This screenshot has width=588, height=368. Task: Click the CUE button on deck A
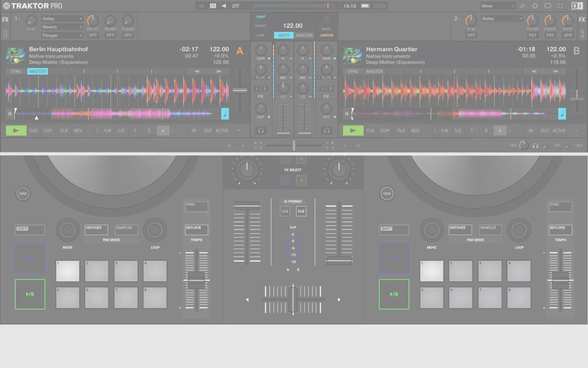tap(34, 131)
